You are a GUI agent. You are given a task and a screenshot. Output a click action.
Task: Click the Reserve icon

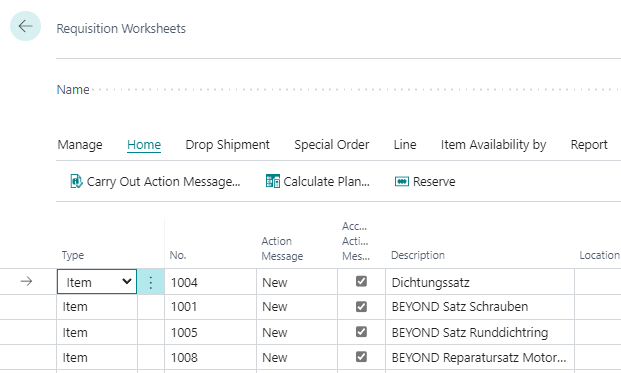pyautogui.click(x=402, y=181)
